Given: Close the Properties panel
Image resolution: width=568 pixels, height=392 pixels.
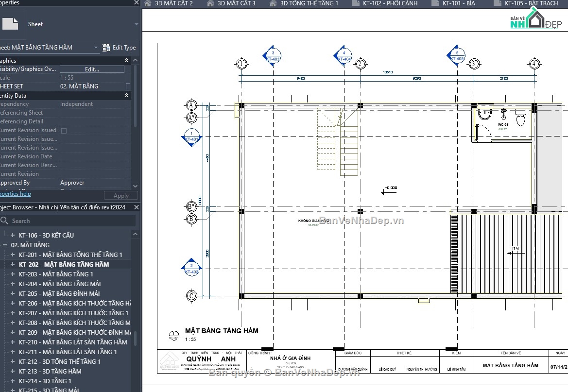Looking at the screenshot, I should (137, 2).
